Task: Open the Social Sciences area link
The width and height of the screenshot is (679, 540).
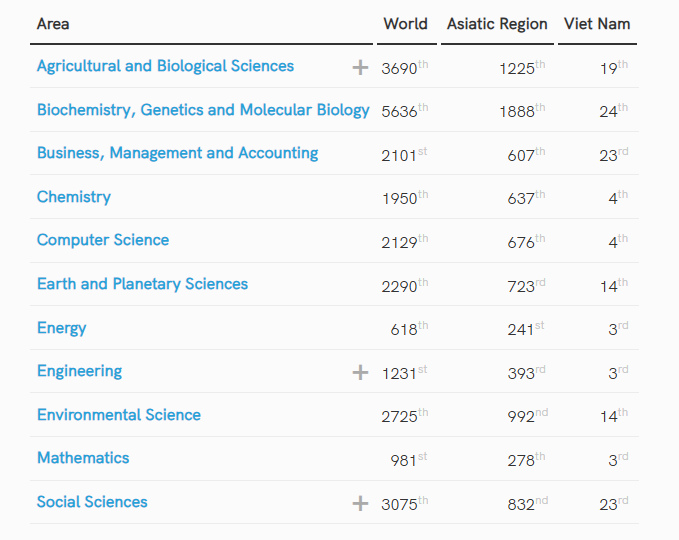Action: point(92,502)
